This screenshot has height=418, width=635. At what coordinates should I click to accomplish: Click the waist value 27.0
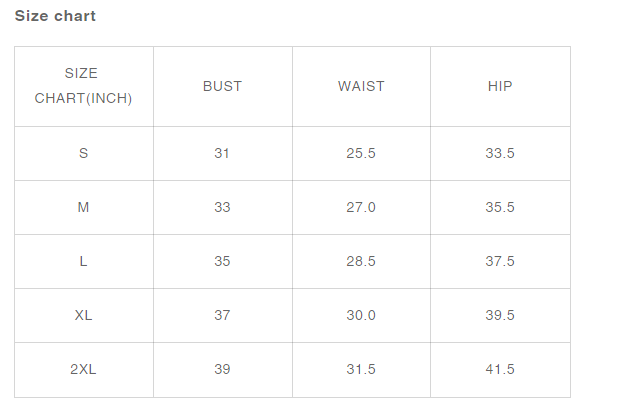point(361,207)
